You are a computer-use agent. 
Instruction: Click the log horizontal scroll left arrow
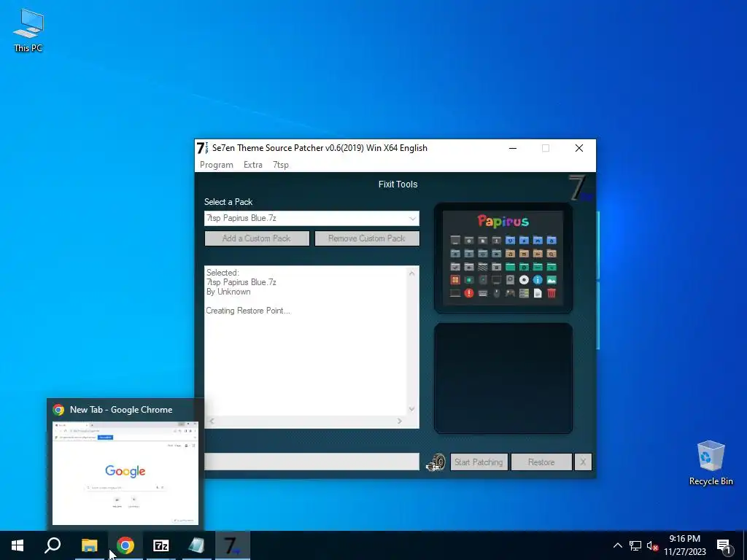[x=212, y=421]
